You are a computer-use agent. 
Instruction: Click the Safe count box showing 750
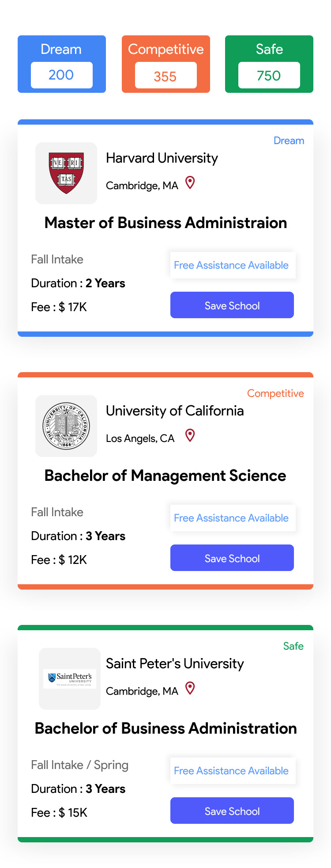pos(269,75)
